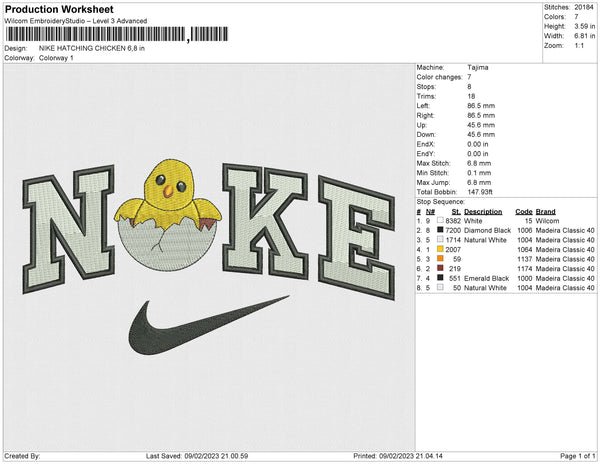Click the Stops label

(426, 86)
